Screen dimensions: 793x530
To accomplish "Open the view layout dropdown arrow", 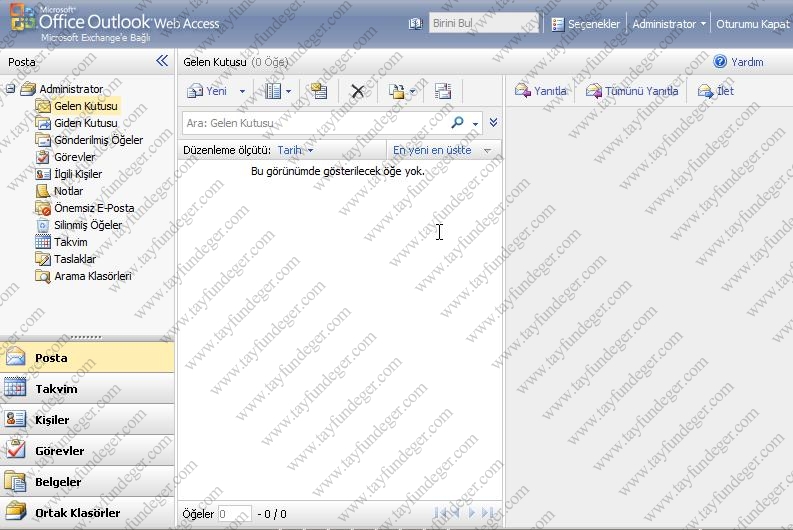I will click(x=288, y=92).
